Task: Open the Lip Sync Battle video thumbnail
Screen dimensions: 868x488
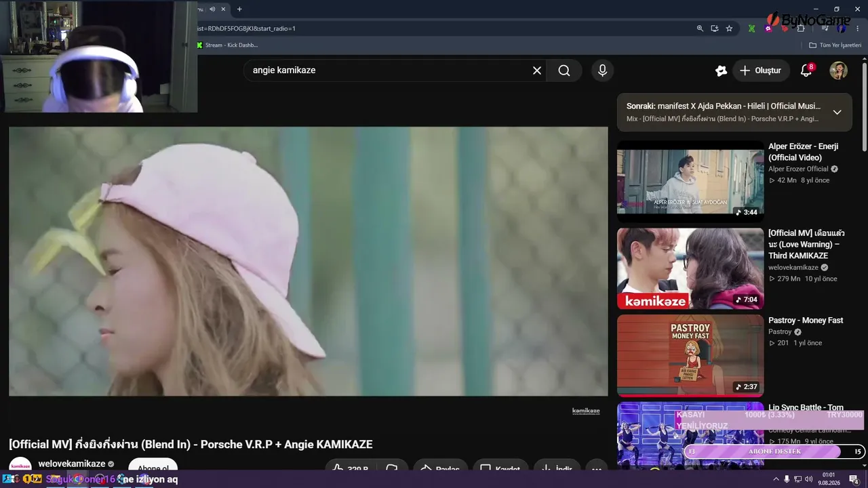Action: [690, 435]
